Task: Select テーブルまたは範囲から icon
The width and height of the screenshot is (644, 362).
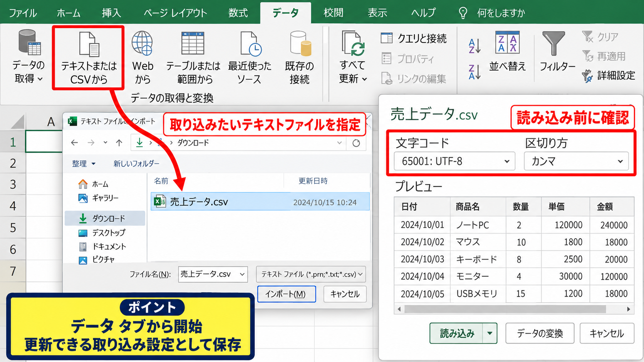Action: [x=193, y=58]
